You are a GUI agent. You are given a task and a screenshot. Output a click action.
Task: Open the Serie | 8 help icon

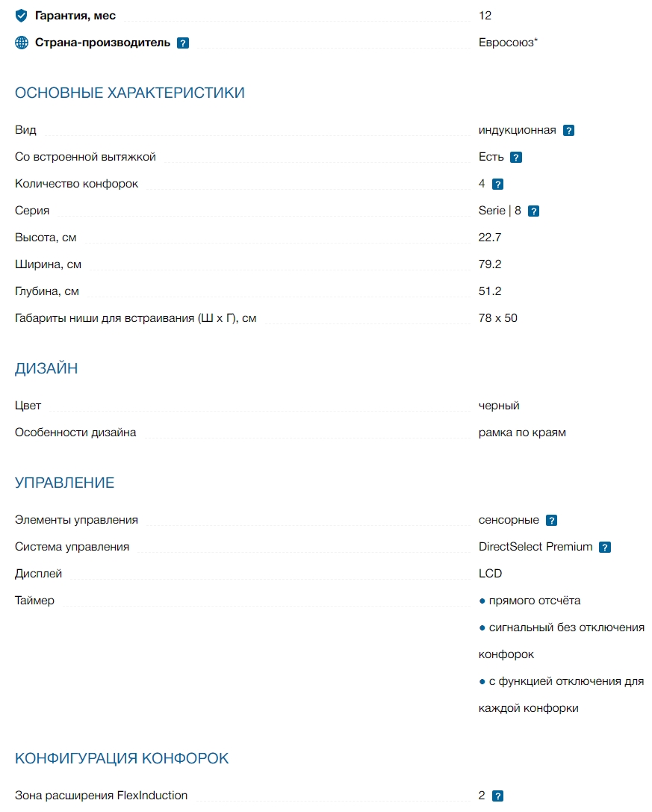click(x=533, y=211)
